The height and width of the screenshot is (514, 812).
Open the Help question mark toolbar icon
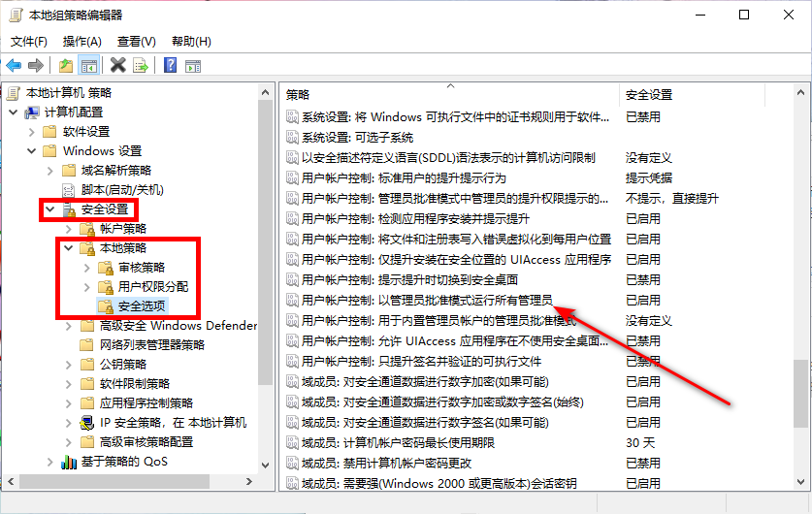coord(170,65)
